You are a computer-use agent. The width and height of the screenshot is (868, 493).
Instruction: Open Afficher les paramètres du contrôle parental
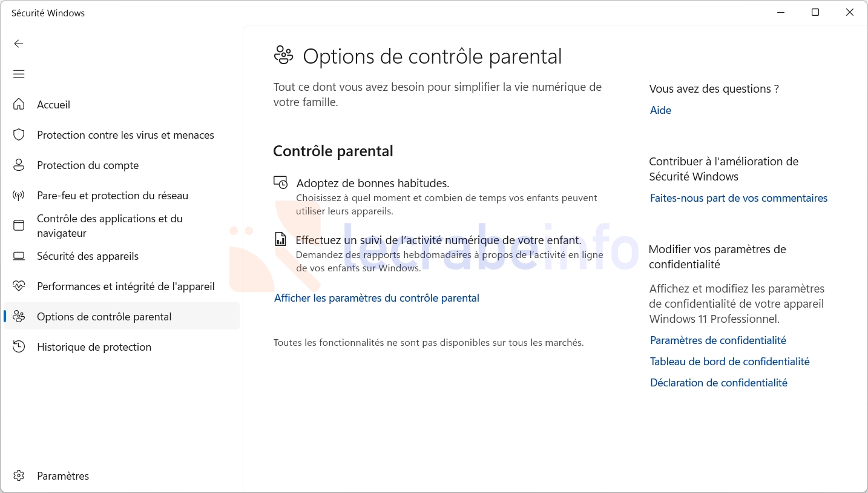(376, 298)
